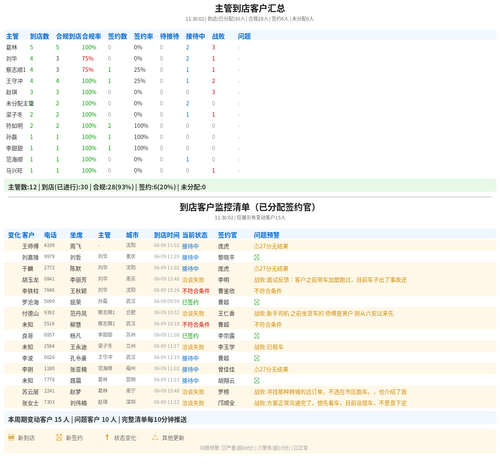Click the 坐席 column header
This screenshot has width=500, height=470.
[76, 235]
